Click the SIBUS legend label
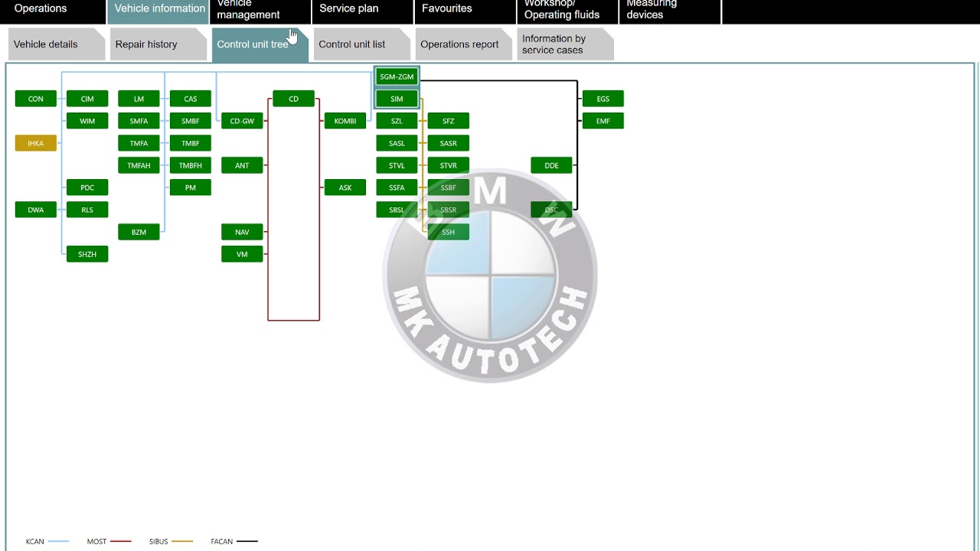Screen dimensions: 980x551 coord(158,541)
